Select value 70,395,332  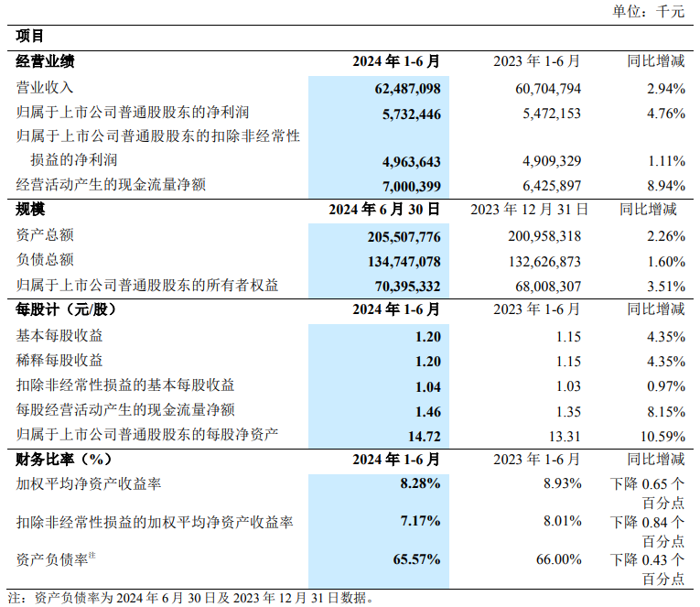tap(407, 287)
